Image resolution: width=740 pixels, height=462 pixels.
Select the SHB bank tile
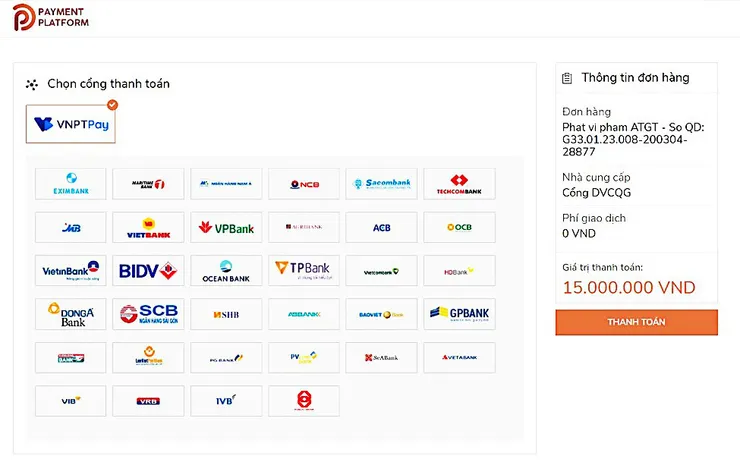226,314
